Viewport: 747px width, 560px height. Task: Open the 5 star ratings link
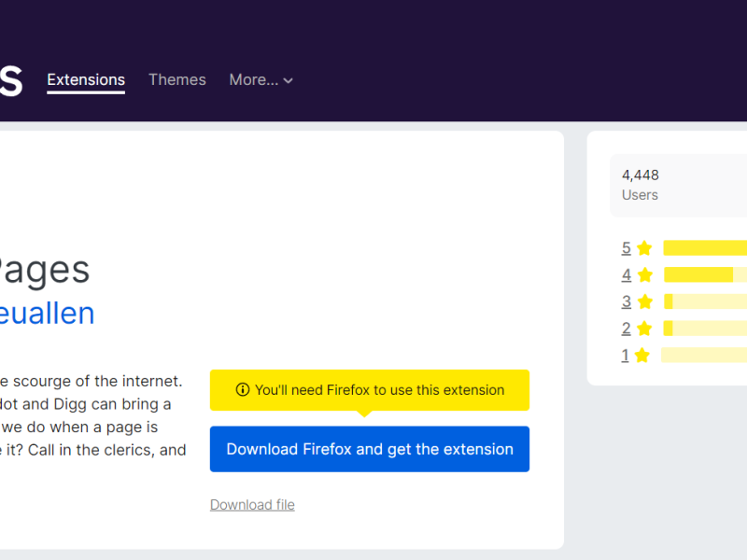[x=626, y=248]
